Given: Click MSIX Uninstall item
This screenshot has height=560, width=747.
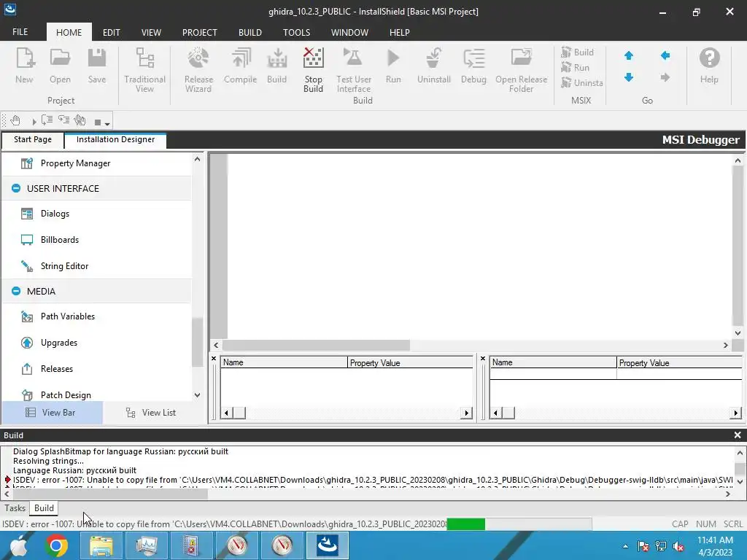Looking at the screenshot, I should click(581, 83).
